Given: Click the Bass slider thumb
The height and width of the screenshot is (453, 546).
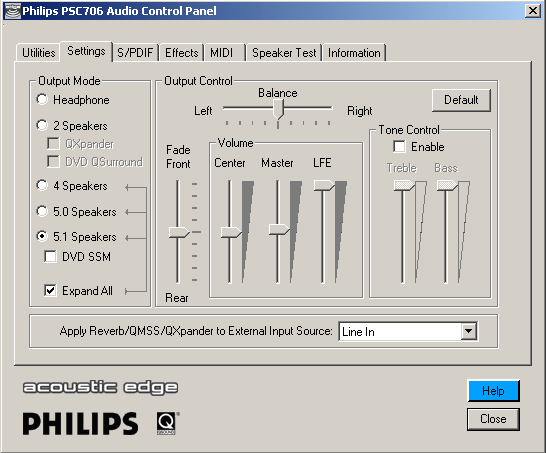Looking at the screenshot, I should (447, 185).
